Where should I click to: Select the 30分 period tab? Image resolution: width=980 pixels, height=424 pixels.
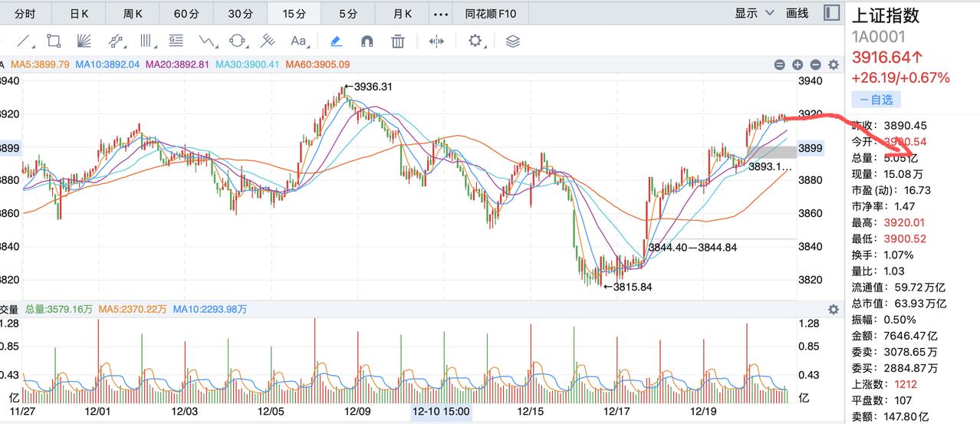[240, 13]
